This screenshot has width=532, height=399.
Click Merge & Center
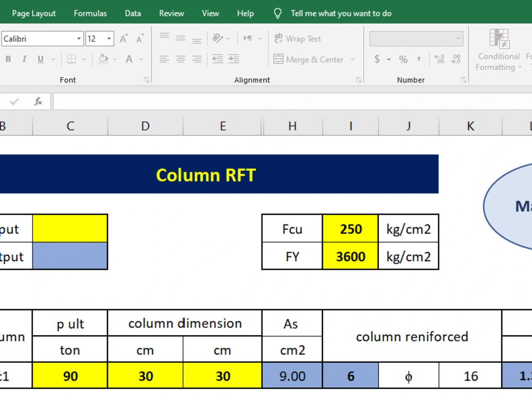coord(309,60)
